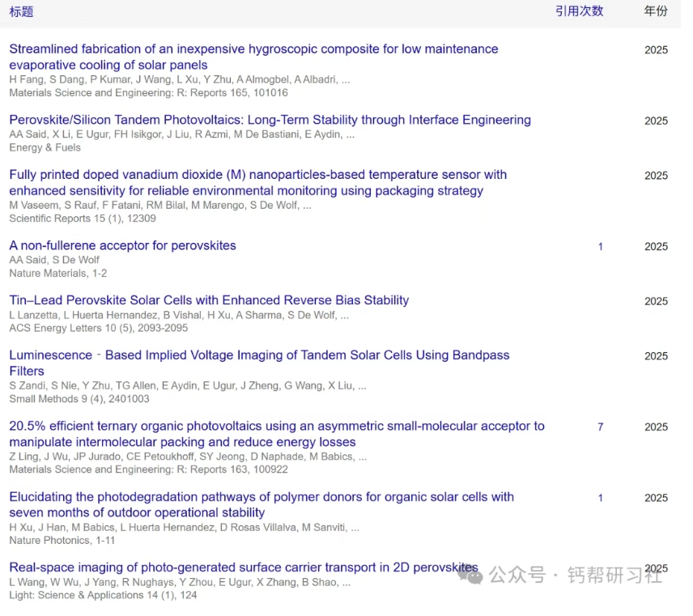
Task: View the citation count for the photodegradation pathways paper
Action: pyautogui.click(x=600, y=499)
